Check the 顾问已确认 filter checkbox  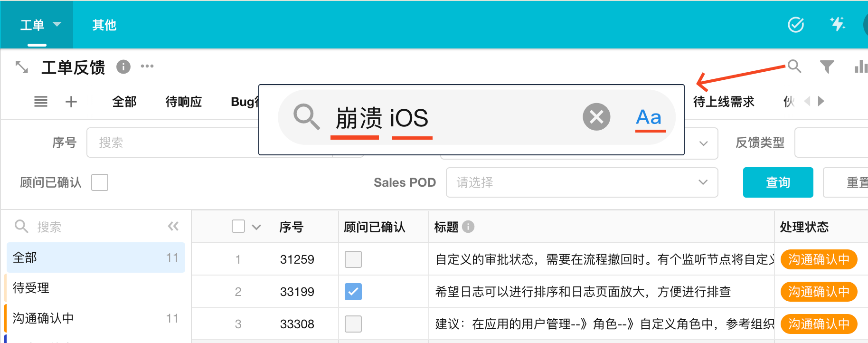pos(100,182)
